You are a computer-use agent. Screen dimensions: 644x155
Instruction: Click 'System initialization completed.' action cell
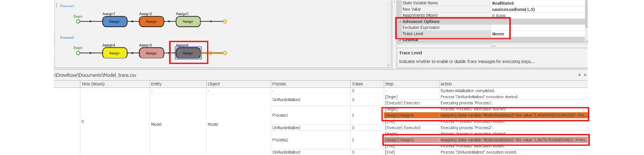pyautogui.click(x=513, y=91)
